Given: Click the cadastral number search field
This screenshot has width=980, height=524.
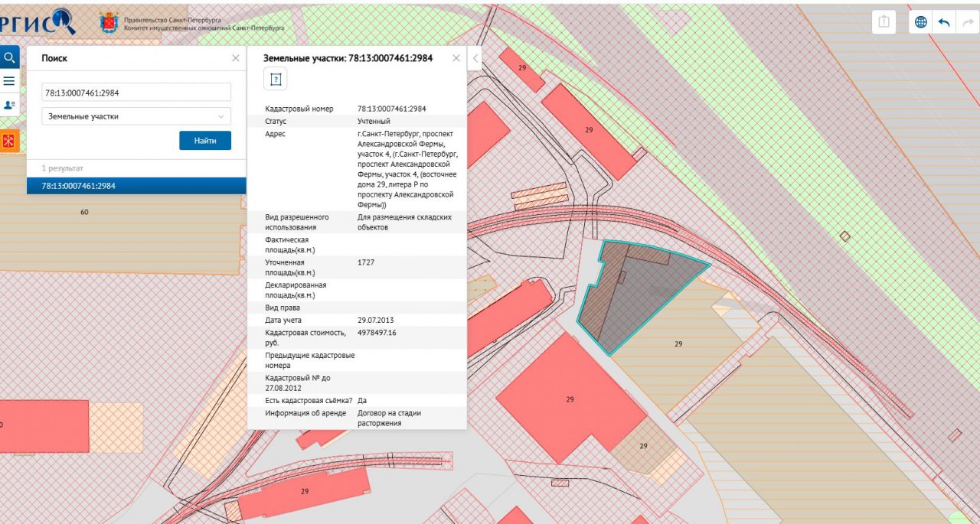Looking at the screenshot, I should pyautogui.click(x=136, y=93).
